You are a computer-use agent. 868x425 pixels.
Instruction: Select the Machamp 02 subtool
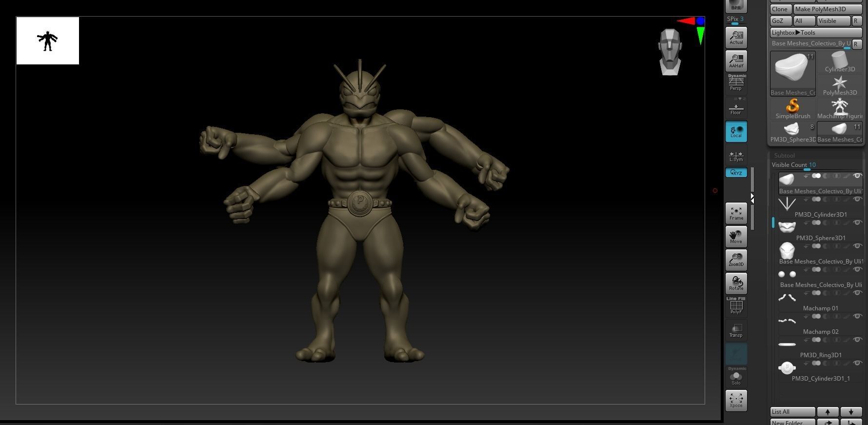820,324
